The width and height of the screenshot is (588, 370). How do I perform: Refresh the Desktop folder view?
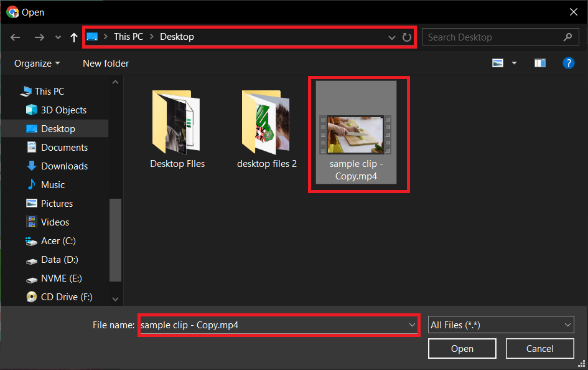click(407, 37)
